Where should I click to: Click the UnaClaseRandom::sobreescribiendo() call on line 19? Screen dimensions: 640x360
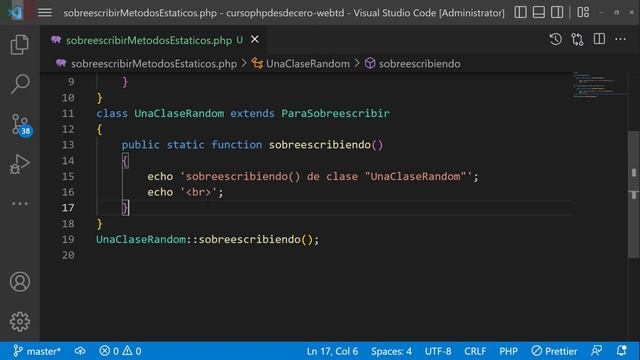tap(207, 240)
